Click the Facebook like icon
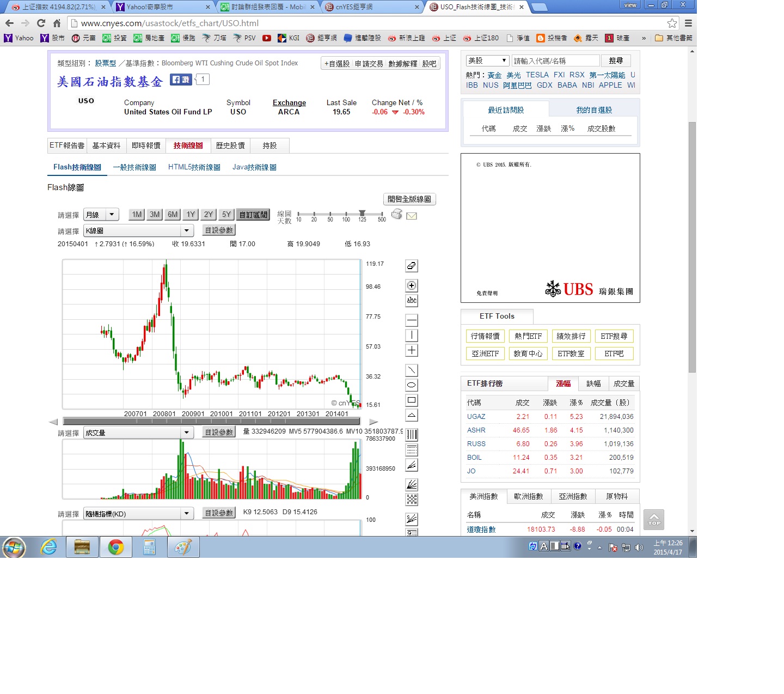784x694 pixels. pos(181,80)
